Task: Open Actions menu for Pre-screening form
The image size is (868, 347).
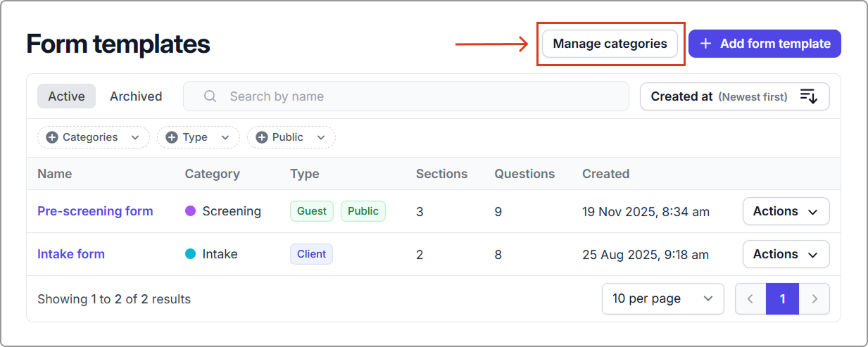Action: tap(786, 211)
